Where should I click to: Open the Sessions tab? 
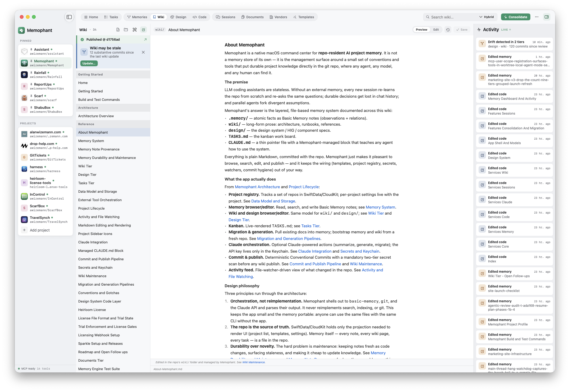pyautogui.click(x=226, y=17)
